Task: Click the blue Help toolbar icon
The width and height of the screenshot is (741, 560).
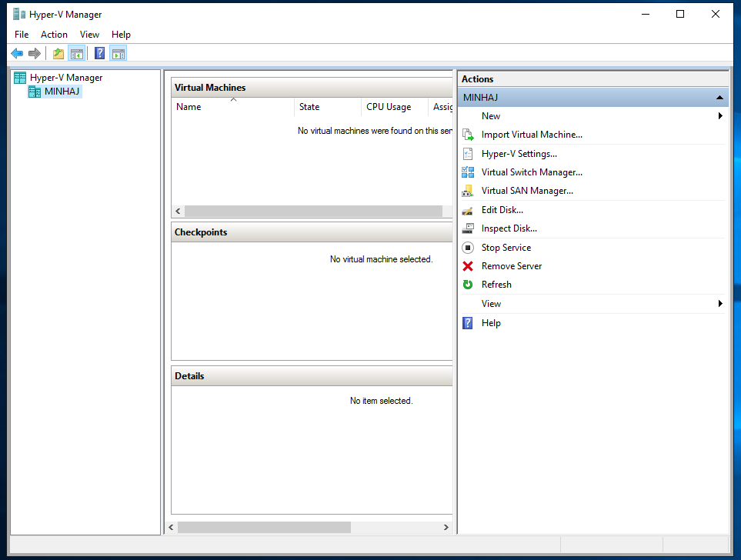Action: (x=99, y=53)
